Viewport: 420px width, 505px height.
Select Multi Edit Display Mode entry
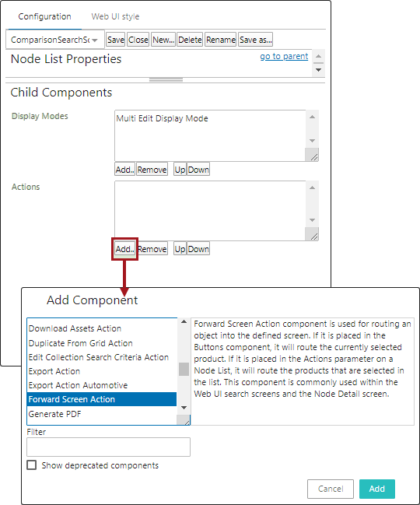(x=162, y=118)
